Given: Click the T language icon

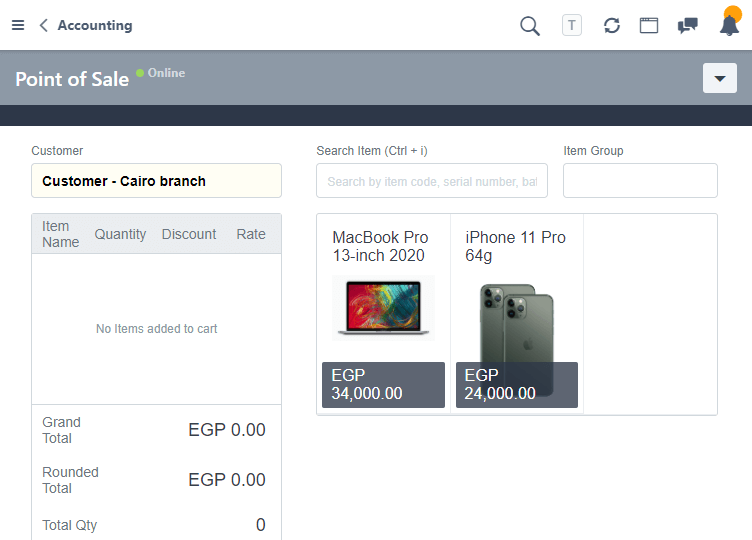Looking at the screenshot, I should (572, 25).
